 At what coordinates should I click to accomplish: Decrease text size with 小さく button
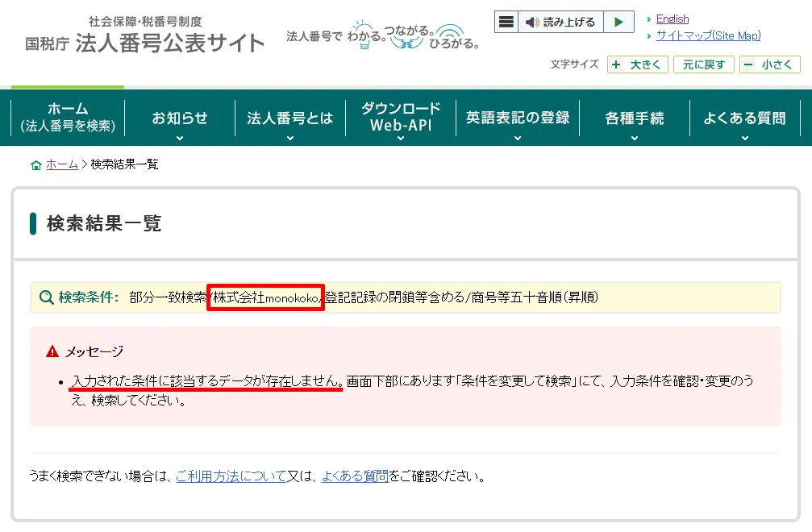[770, 64]
